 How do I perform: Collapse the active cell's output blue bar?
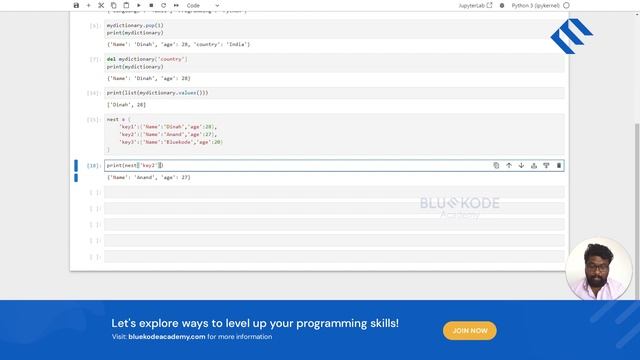tap(76, 178)
